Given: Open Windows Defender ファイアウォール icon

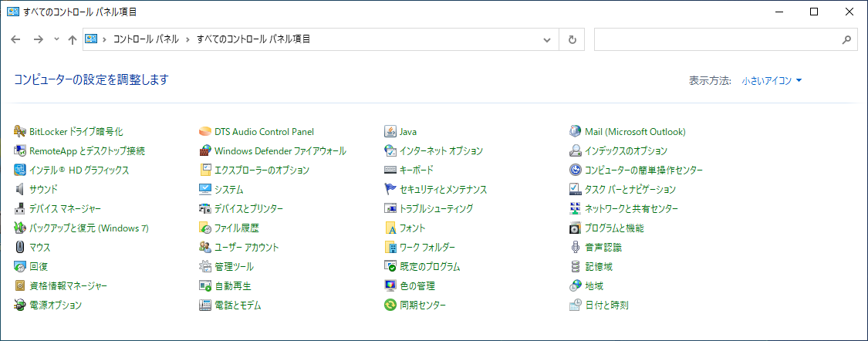Looking at the screenshot, I should 205,150.
